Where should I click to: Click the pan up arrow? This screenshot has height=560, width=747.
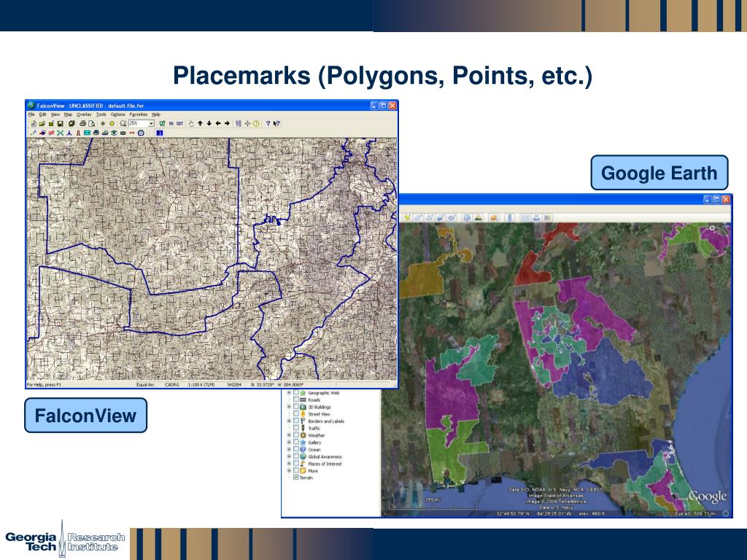coord(200,123)
